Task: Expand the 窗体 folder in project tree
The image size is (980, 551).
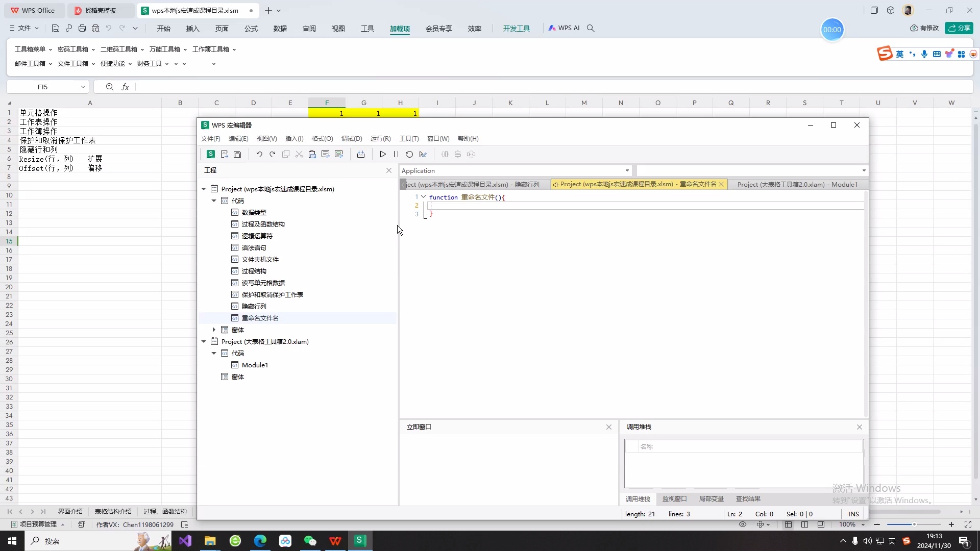Action: [x=213, y=330]
